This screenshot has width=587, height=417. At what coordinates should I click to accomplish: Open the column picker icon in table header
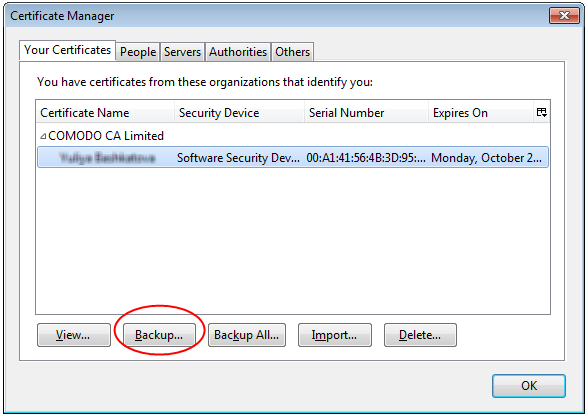coord(542,112)
